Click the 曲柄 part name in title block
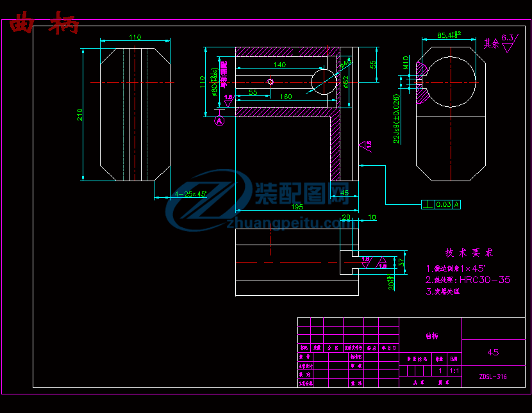Image resolution: width=532 pixels, height=413 pixels. click(x=434, y=336)
